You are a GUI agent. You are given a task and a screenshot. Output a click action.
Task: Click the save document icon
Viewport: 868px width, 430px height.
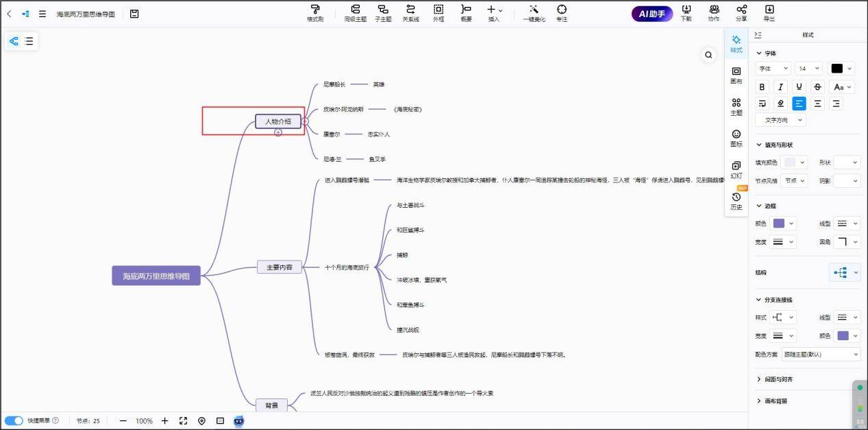pyautogui.click(x=134, y=13)
